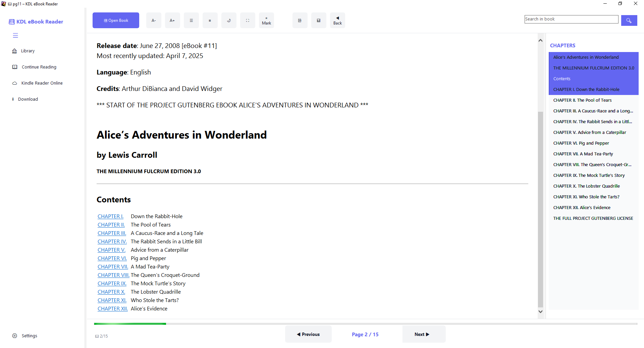Collapse the sidebar with the hamburger icon

coord(15,35)
